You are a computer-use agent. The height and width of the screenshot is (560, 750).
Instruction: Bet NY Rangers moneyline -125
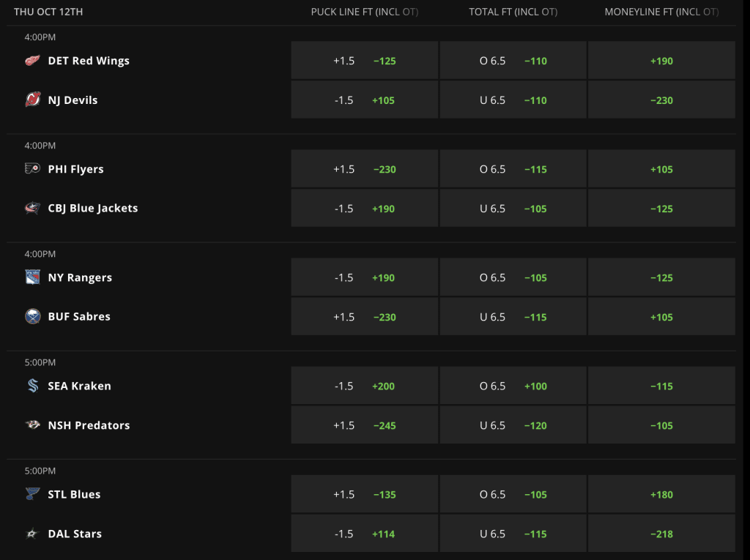pyautogui.click(x=661, y=277)
